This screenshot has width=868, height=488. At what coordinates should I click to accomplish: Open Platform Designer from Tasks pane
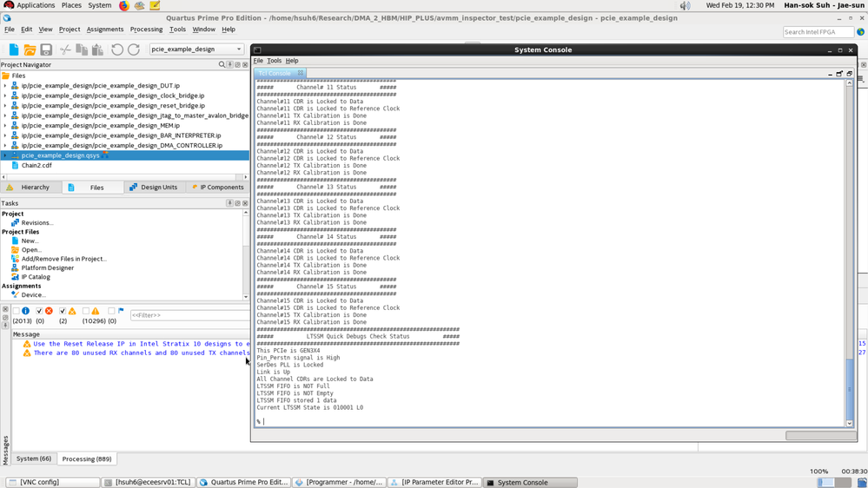point(47,267)
